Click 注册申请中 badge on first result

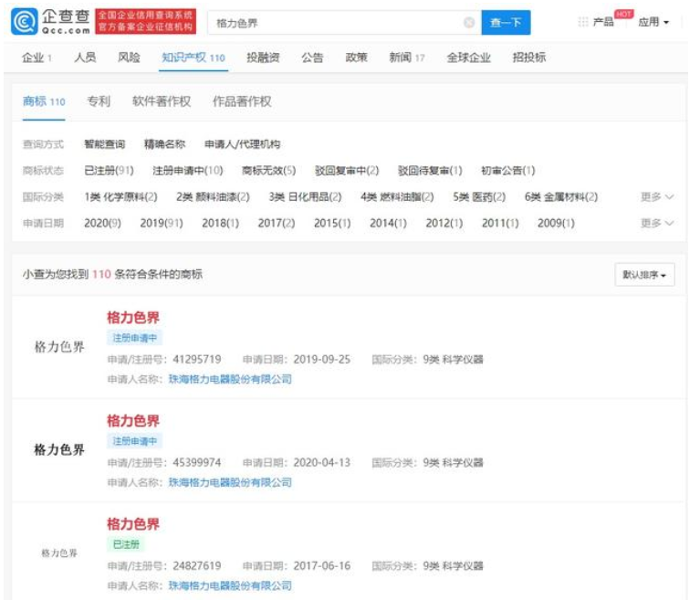click(134, 338)
